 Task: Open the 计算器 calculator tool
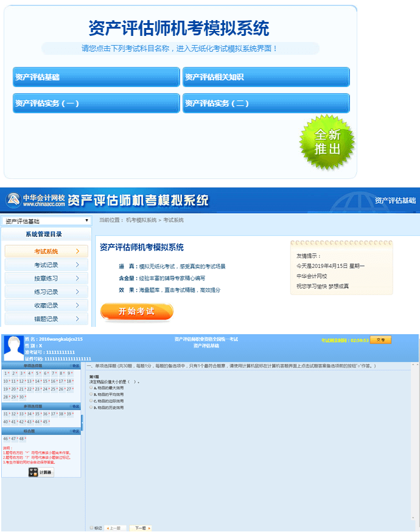41,472
